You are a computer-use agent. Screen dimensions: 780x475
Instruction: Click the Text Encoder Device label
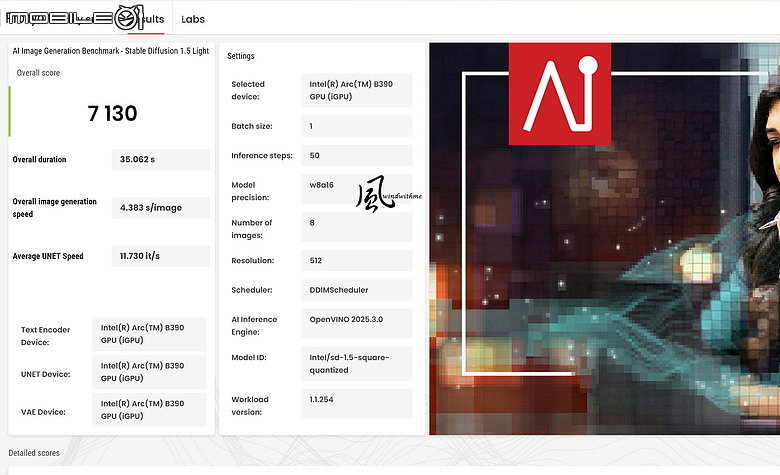pos(45,336)
